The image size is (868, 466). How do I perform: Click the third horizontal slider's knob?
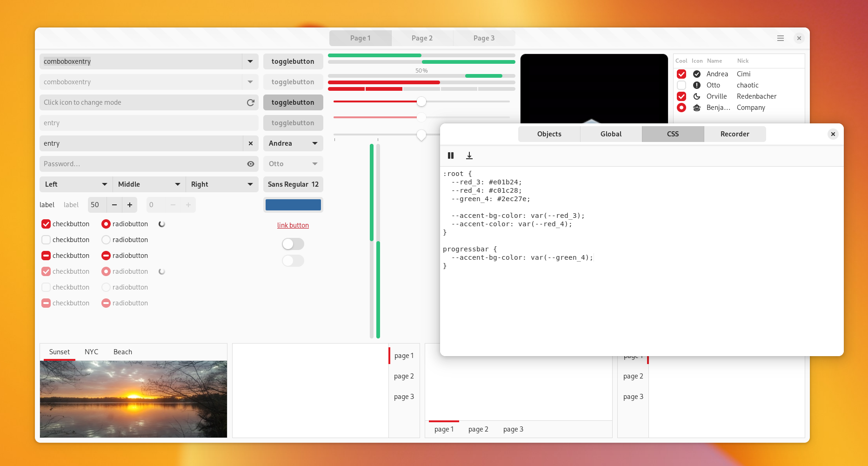(421, 135)
